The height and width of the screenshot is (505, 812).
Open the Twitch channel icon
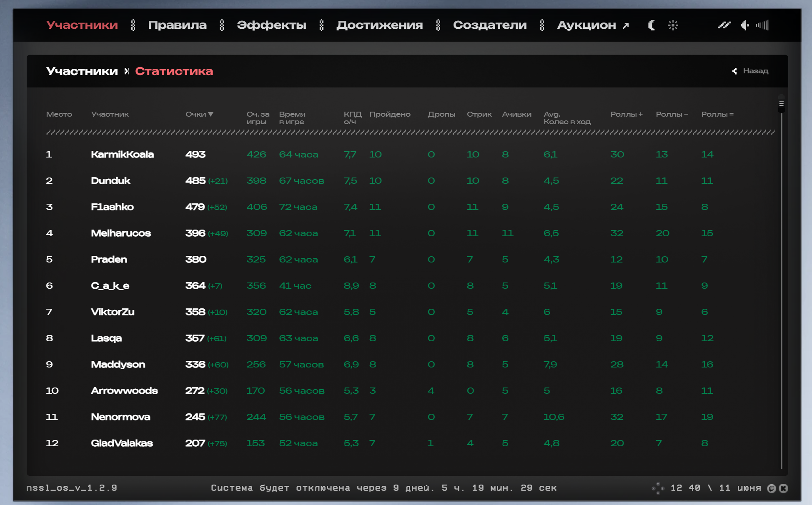click(x=772, y=488)
